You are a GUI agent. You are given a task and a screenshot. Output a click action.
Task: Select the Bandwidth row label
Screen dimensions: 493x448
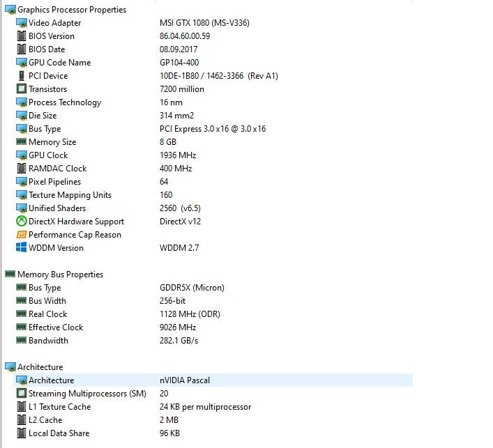click(x=48, y=341)
